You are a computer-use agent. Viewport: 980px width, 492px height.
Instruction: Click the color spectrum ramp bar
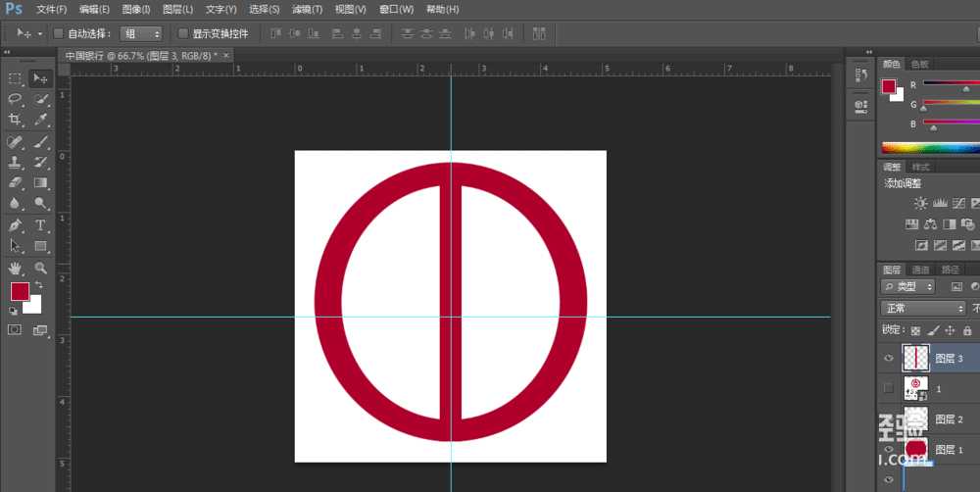click(929, 148)
